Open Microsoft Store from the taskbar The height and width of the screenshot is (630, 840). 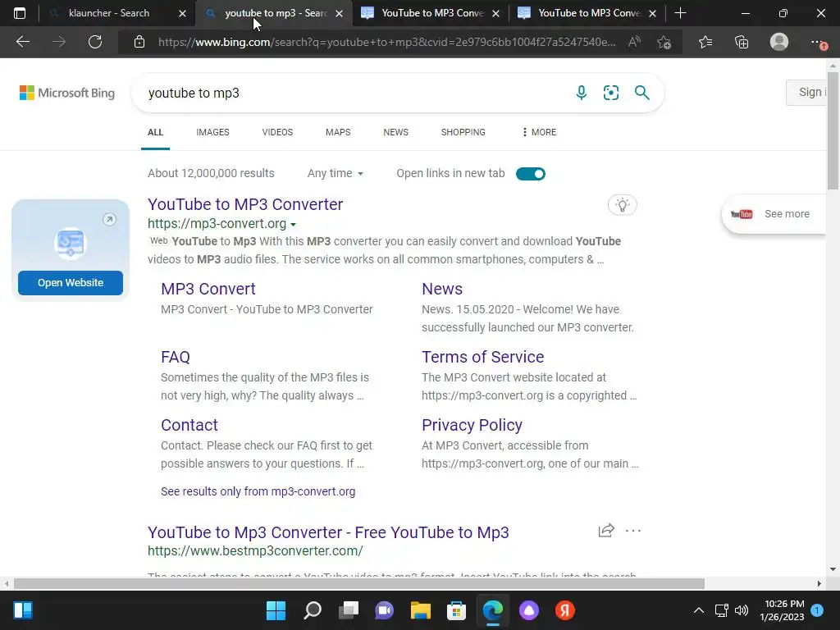click(456, 610)
